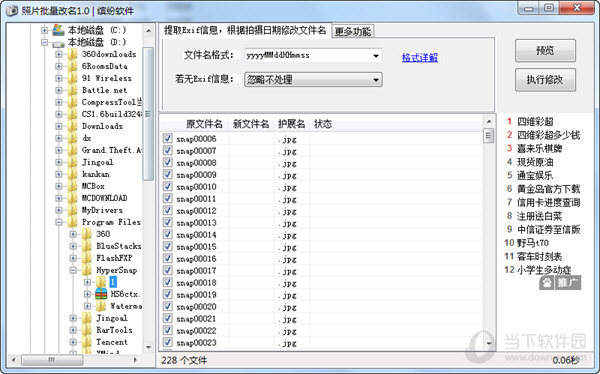Click the 360downloads folder icon
The height and width of the screenshot is (374, 600).
(72, 54)
